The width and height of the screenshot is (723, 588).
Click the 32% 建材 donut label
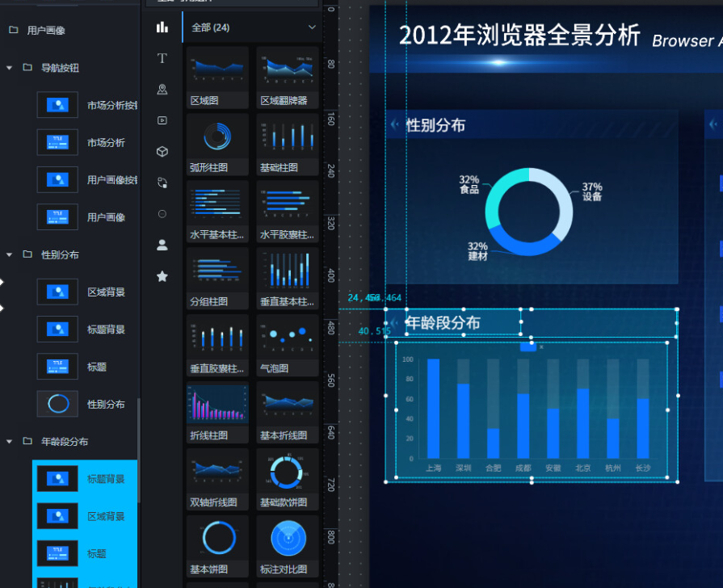[x=477, y=251]
